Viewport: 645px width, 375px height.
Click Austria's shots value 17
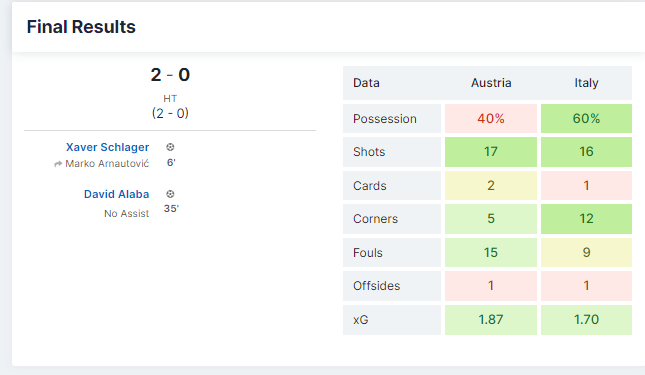point(491,152)
